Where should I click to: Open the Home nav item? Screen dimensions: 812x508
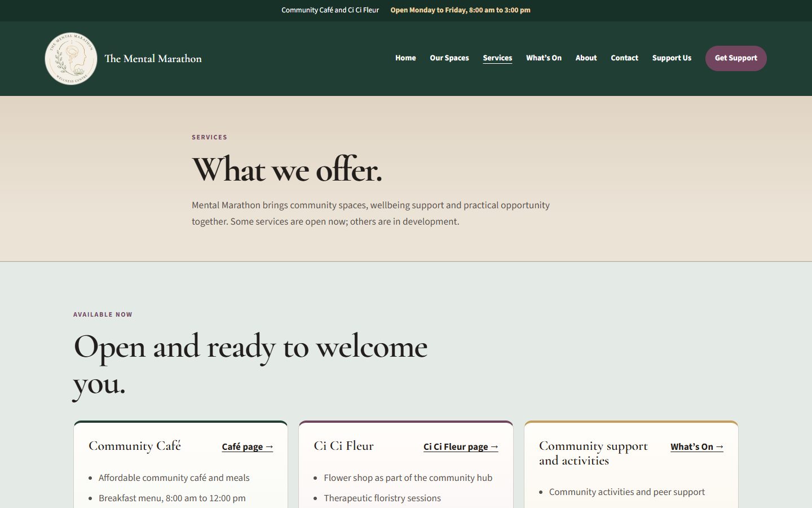405,58
